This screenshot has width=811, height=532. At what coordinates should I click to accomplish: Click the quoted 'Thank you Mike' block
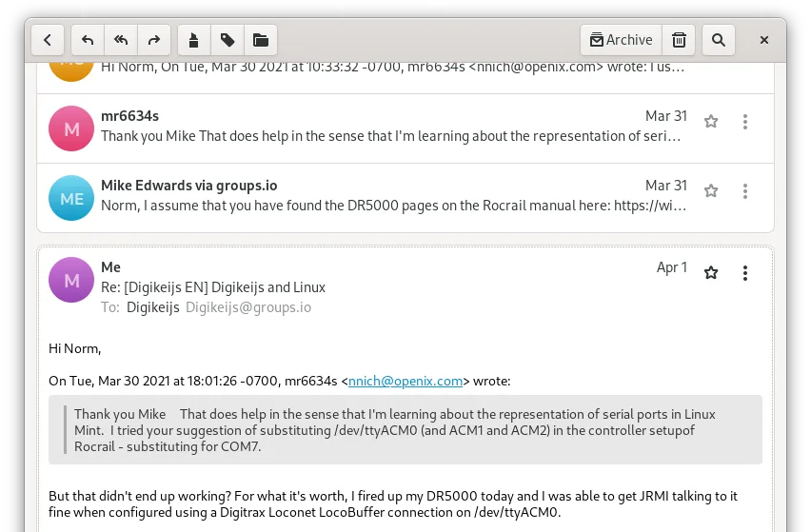[405, 429]
